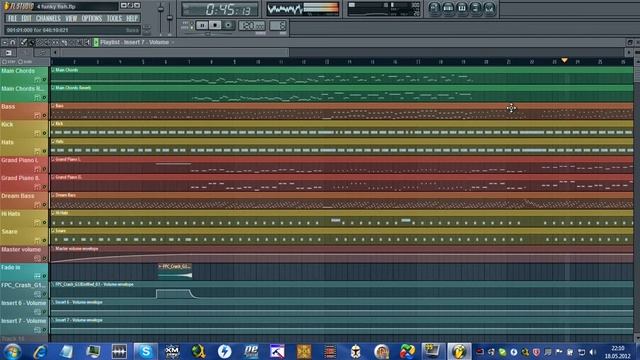Select the draw pencil tool in playlist toolbar

(24, 42)
